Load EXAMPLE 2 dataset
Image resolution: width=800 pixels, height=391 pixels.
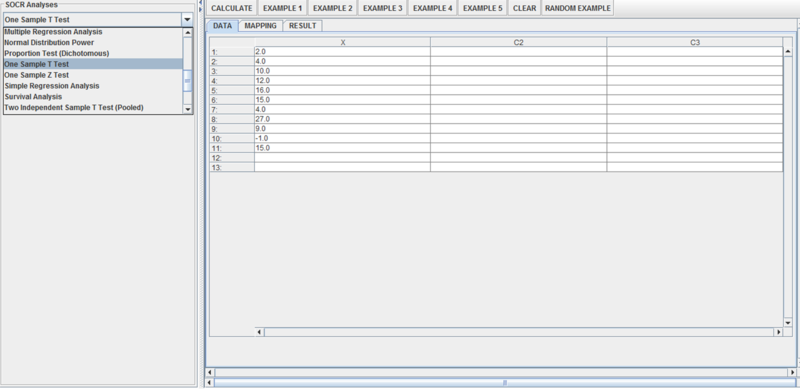pos(333,9)
